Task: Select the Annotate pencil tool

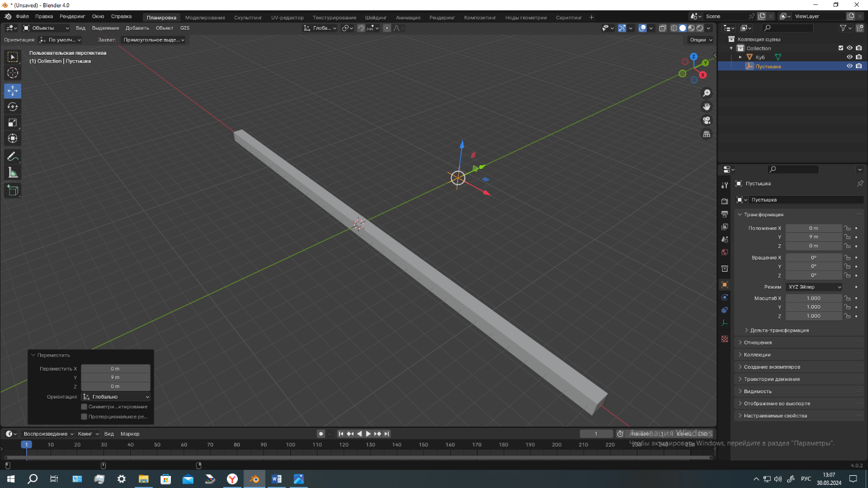Action: coord(13,157)
